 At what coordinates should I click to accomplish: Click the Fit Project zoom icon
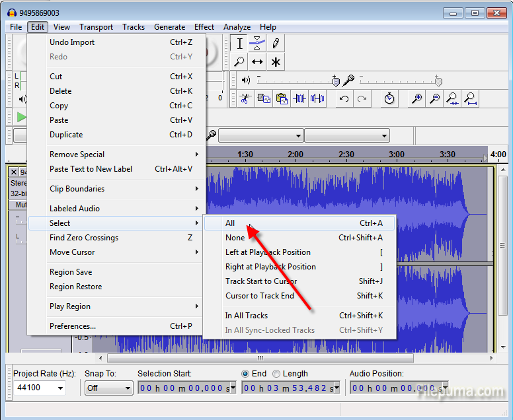470,98
